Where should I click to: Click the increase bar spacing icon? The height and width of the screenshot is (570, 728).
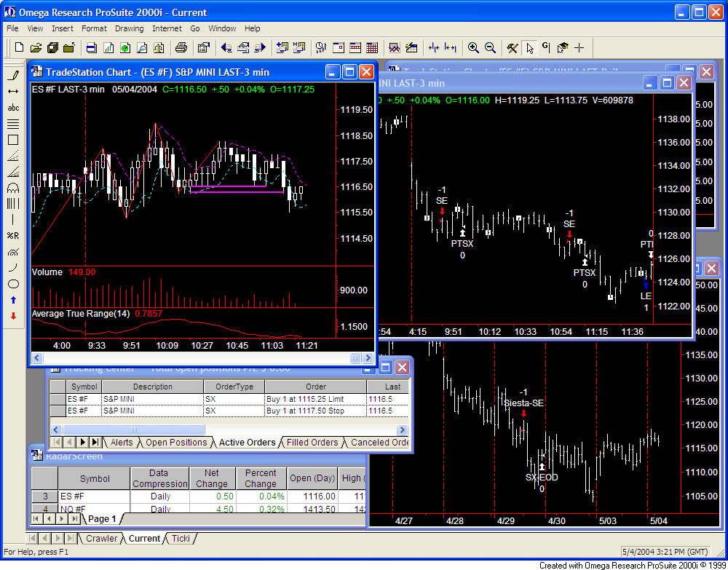point(450,47)
